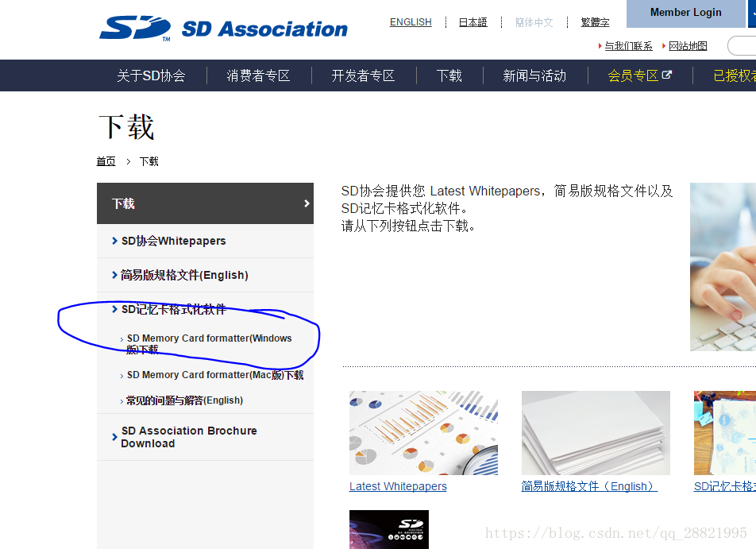The height and width of the screenshot is (549, 756).
Task: Click chevron beside SD Association Brochure Download
Action: coord(114,437)
